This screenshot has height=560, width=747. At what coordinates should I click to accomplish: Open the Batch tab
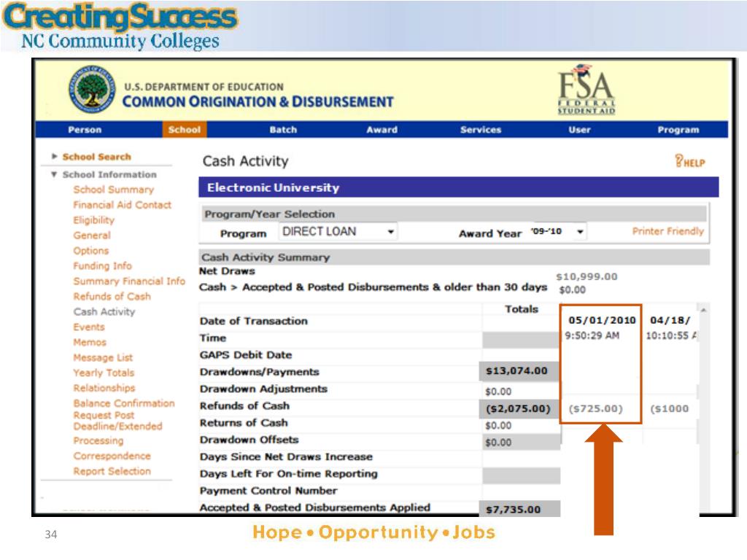point(283,130)
